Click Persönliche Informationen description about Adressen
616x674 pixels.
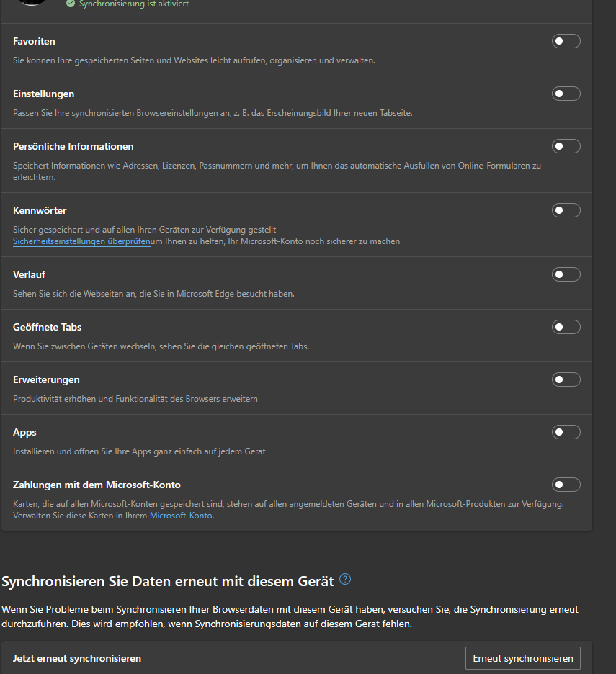277,171
